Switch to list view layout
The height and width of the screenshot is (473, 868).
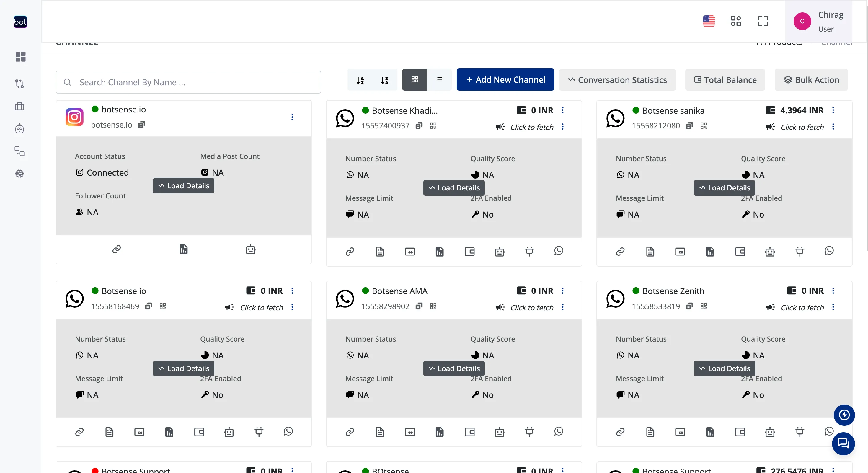439,79
